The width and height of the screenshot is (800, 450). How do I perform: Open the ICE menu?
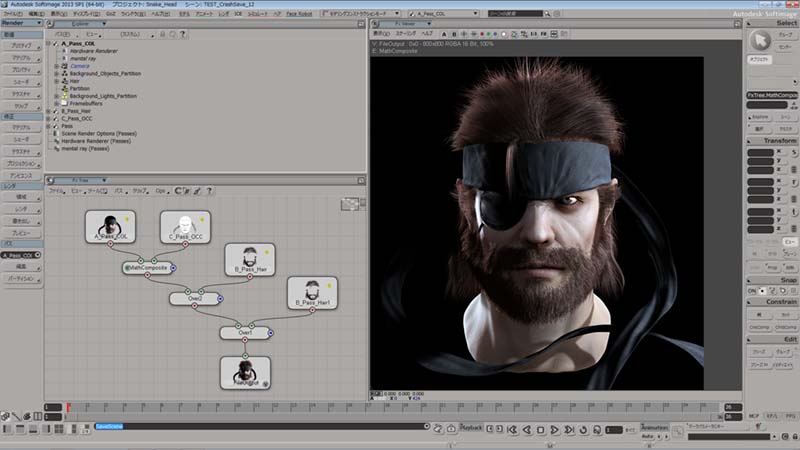pyautogui.click(x=238, y=14)
